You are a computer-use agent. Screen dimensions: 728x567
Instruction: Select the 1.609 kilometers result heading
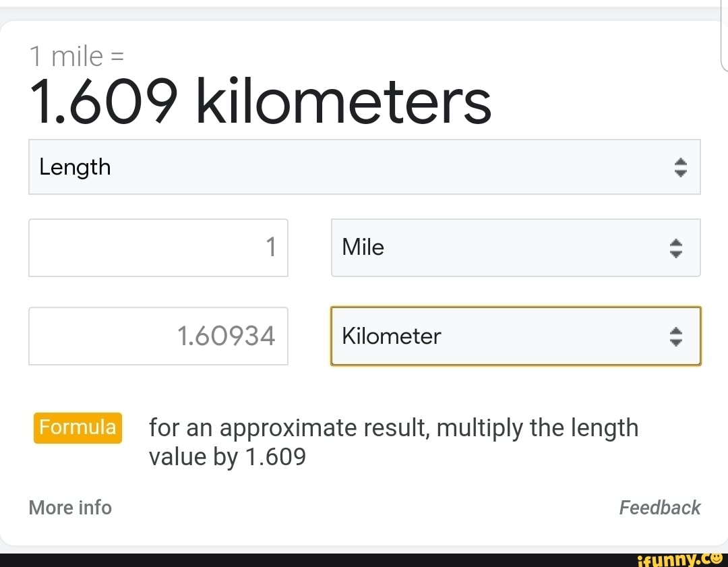260,102
